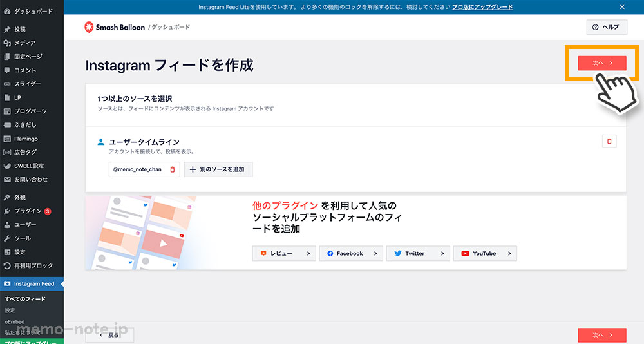This screenshot has width=644, height=344.
Task: Open the コメント menu item
Action: 32,70
